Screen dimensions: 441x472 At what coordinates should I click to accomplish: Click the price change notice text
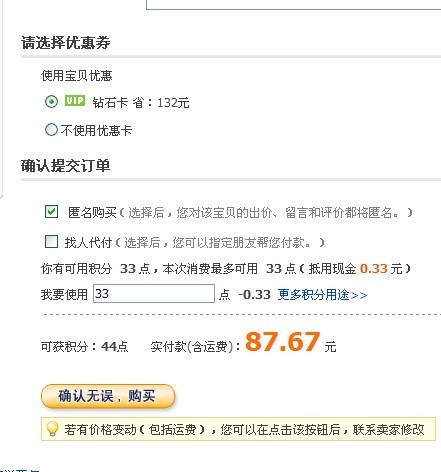point(244,429)
